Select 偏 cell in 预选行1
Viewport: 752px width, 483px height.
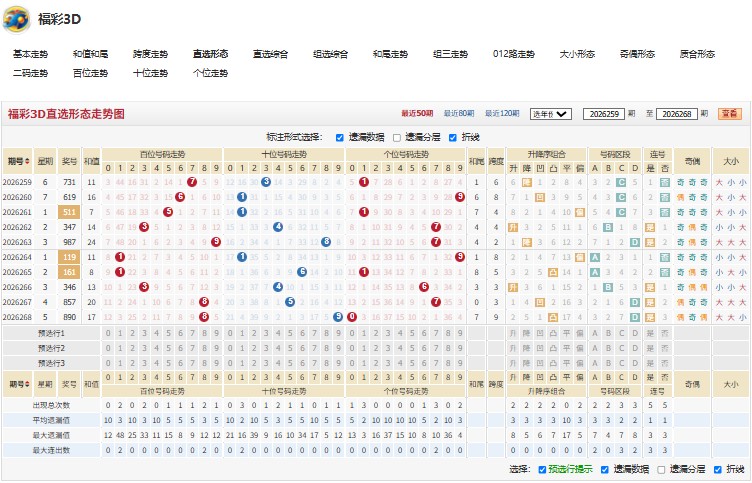coord(580,333)
